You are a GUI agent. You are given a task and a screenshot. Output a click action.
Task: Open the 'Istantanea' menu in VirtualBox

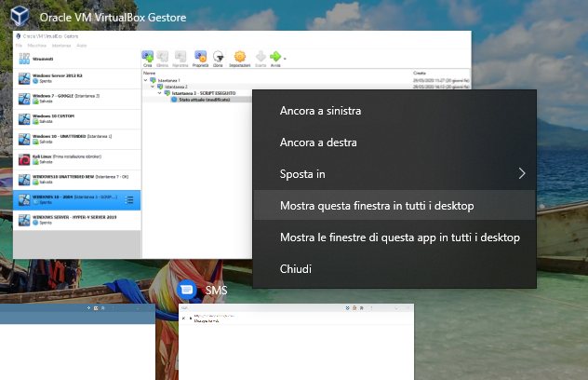click(61, 46)
